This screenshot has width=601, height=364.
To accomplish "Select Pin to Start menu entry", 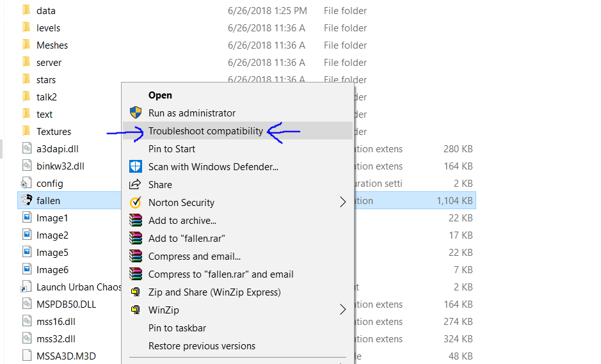I will click(x=172, y=148).
